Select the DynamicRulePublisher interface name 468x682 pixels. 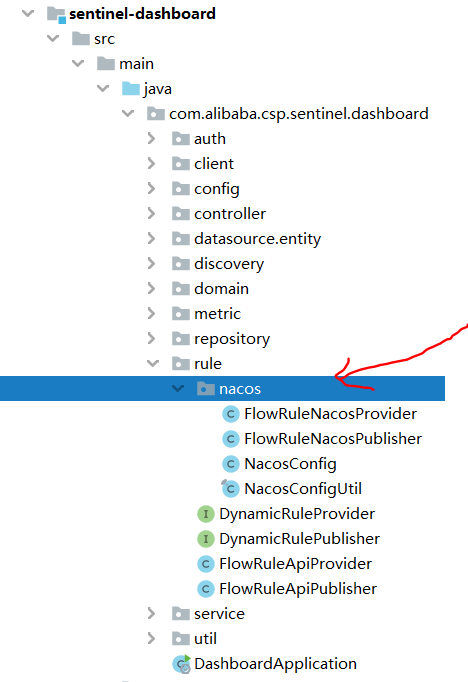300,539
